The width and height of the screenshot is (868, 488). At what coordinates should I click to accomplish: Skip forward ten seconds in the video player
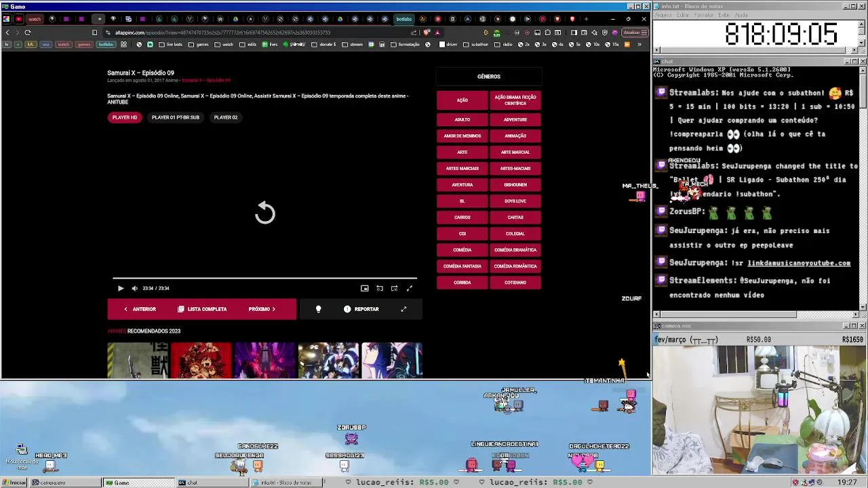[x=395, y=288]
